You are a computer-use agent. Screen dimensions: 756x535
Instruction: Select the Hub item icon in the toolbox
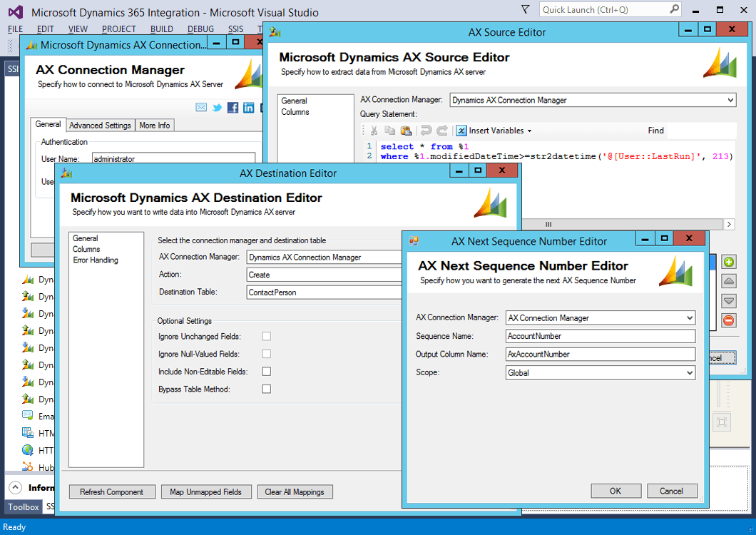coord(28,467)
